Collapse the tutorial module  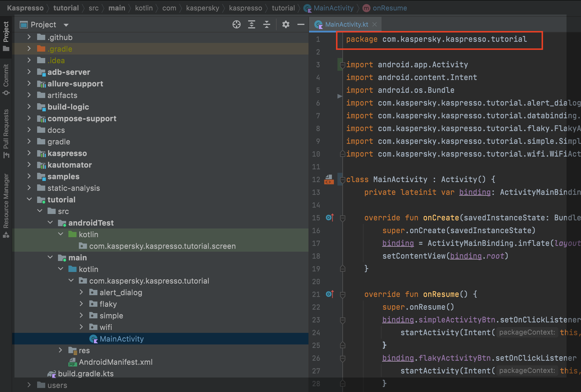pyautogui.click(x=29, y=199)
